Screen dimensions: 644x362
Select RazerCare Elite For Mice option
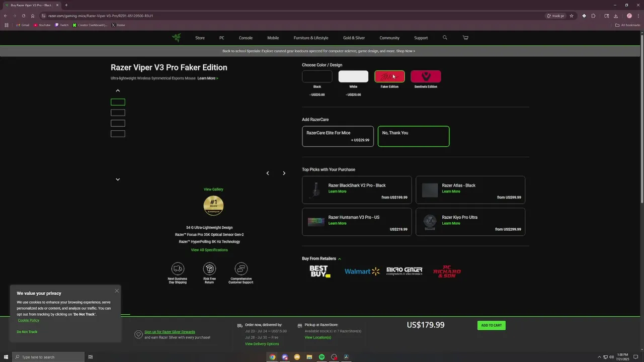pos(338,136)
